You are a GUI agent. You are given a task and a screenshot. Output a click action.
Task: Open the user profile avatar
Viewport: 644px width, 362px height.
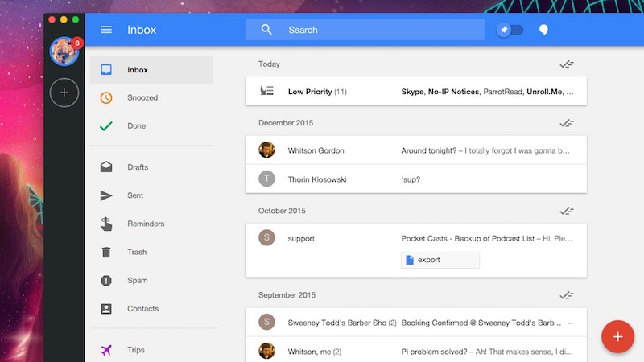point(64,51)
